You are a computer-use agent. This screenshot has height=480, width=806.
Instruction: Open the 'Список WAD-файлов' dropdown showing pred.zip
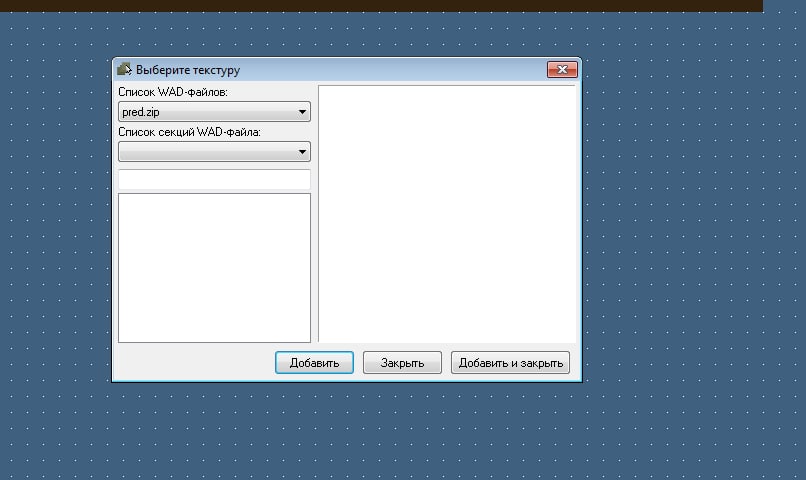click(x=214, y=112)
